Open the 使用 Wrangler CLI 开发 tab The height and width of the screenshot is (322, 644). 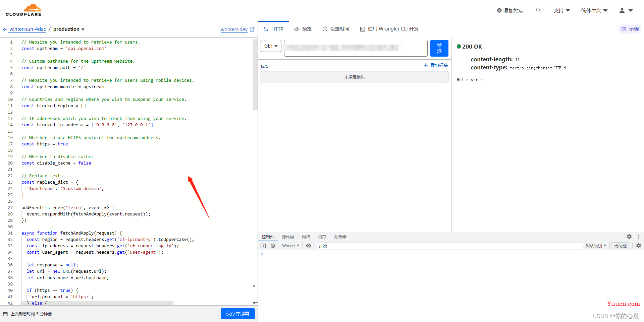389,29
